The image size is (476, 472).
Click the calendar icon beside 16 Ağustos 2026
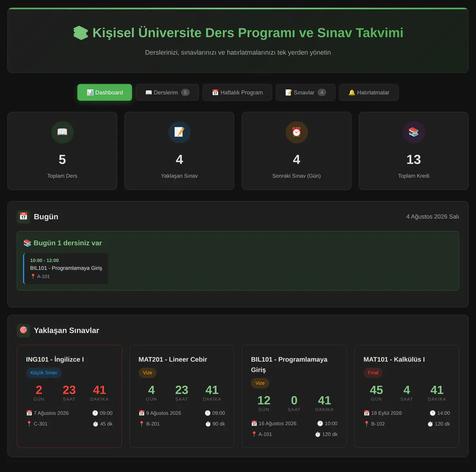coord(254,423)
